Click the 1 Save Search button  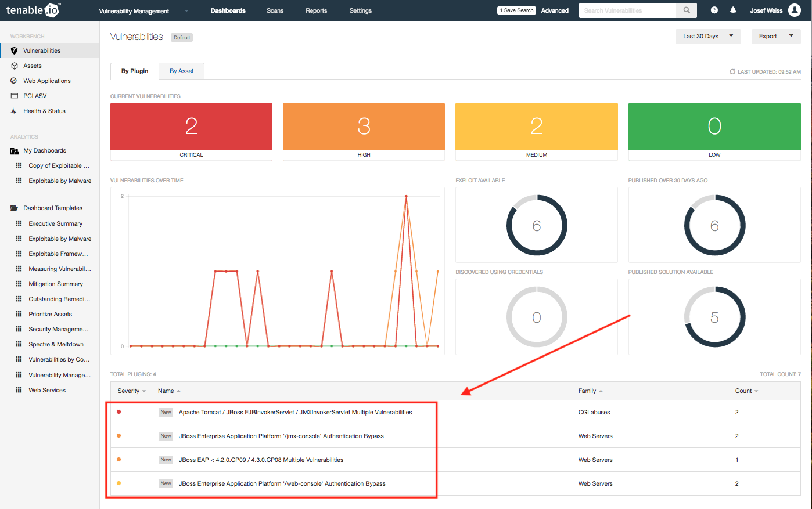pos(516,10)
